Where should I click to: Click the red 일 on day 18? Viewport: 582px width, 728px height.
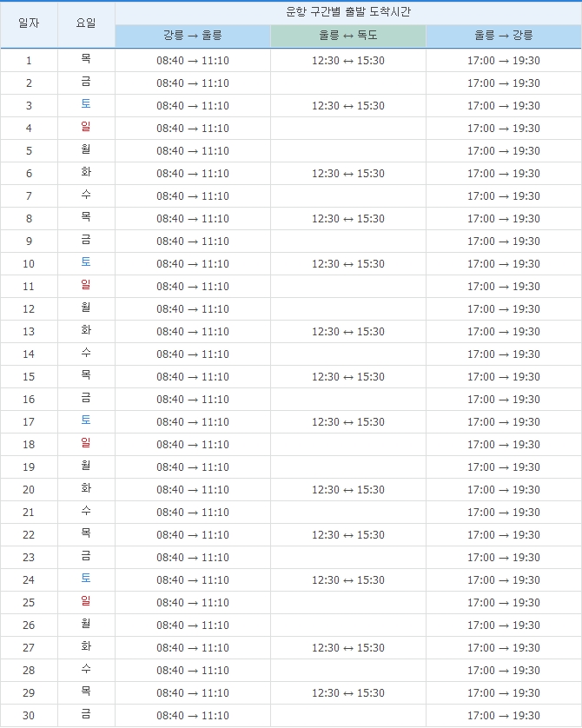(86, 444)
